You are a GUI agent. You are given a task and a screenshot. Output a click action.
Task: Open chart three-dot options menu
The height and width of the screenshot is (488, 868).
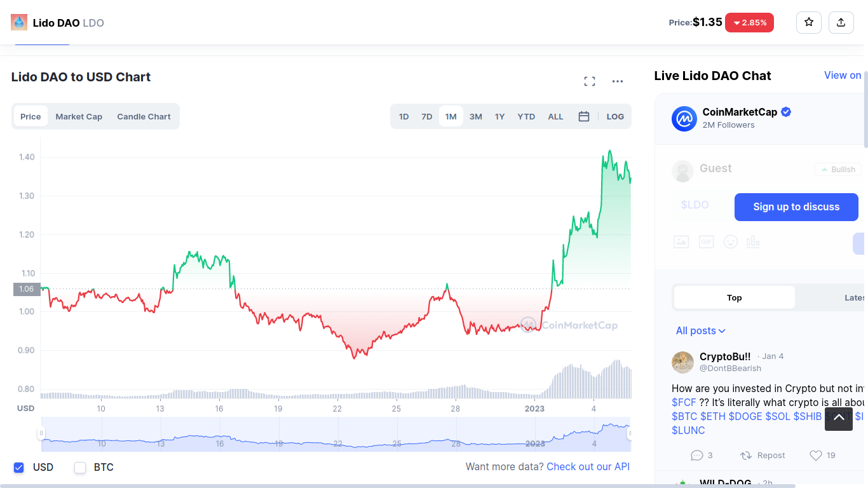point(618,81)
